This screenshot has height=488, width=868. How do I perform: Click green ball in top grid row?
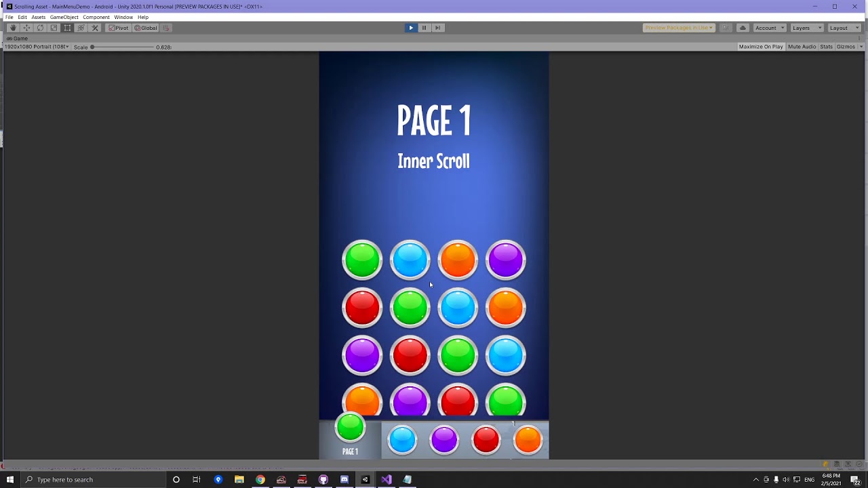click(362, 260)
